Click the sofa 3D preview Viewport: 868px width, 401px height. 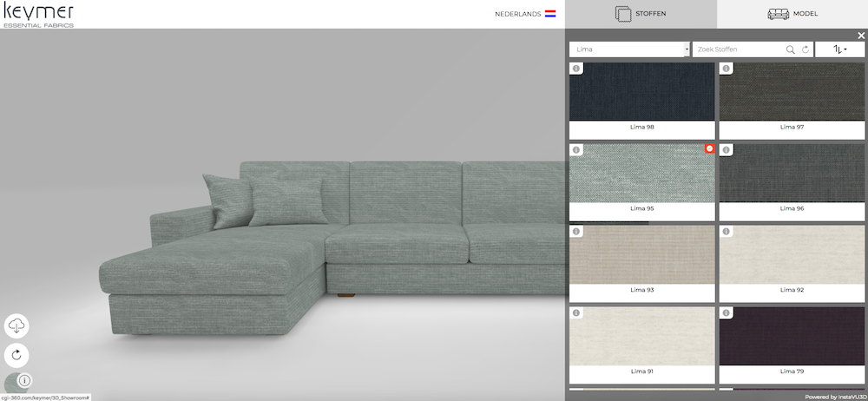[332, 249]
